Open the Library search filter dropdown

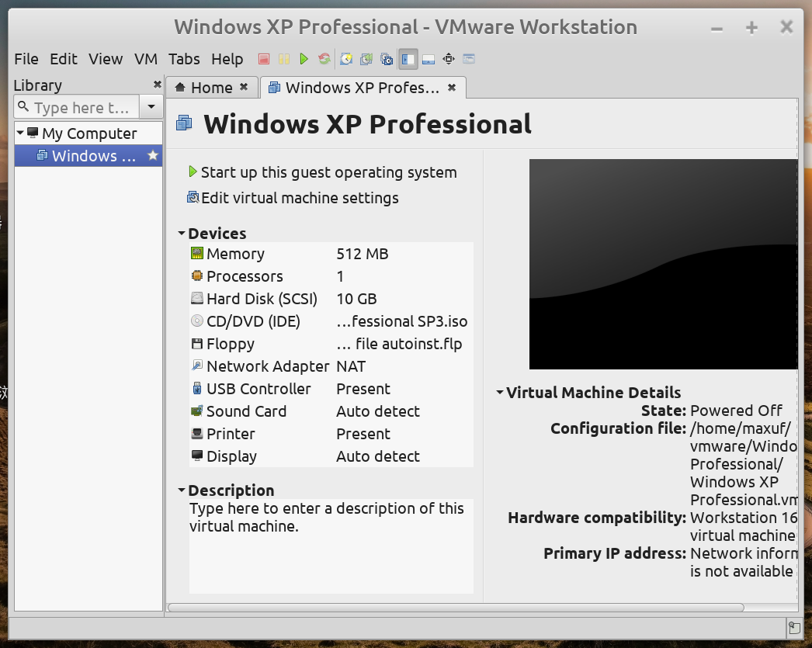151,107
